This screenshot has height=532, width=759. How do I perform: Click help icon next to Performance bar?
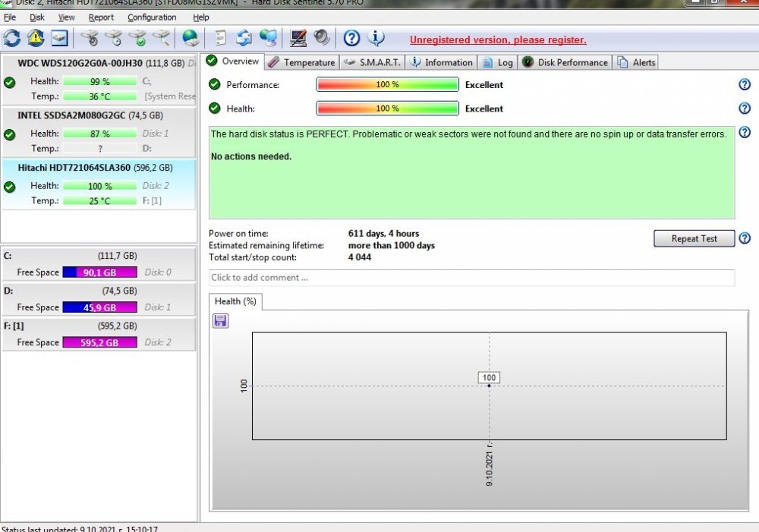pos(744,85)
